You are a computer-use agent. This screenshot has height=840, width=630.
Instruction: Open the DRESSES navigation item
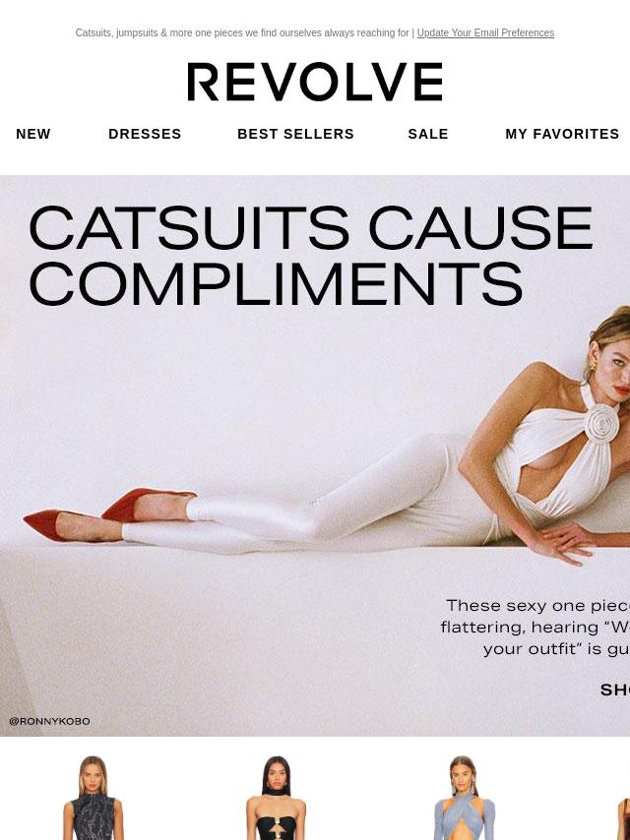point(145,134)
